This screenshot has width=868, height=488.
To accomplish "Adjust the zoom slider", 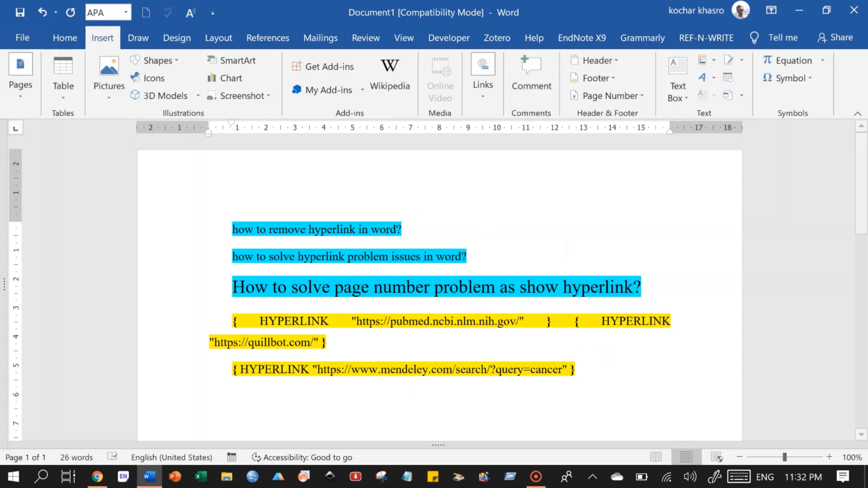I will pos(784,456).
